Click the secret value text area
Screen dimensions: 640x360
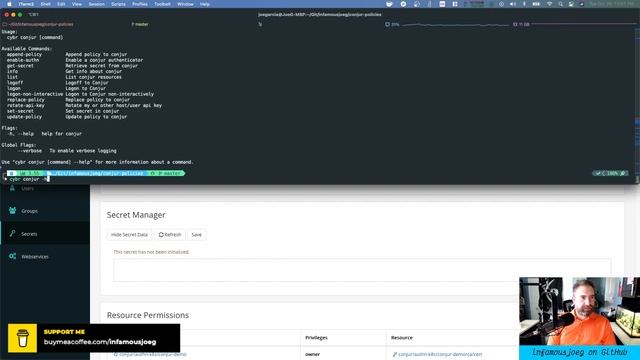[362, 270]
